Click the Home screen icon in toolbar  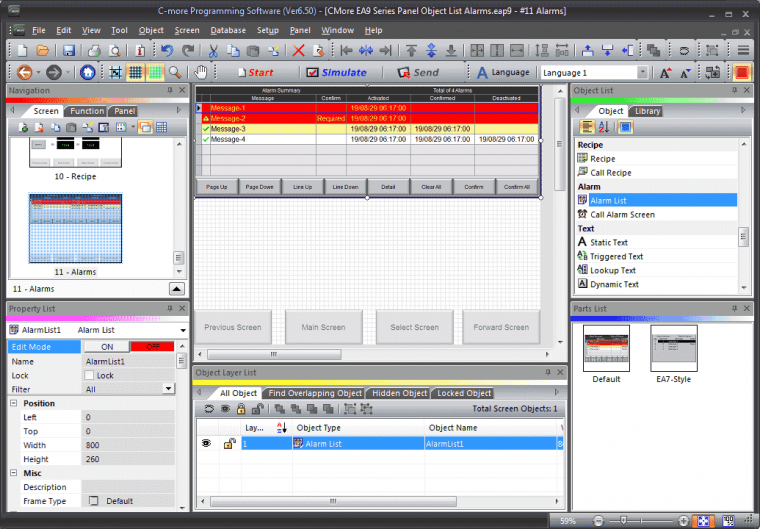[88, 72]
